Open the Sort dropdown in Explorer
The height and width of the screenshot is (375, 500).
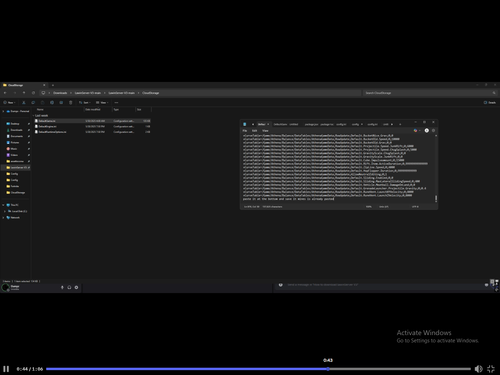[x=85, y=103]
